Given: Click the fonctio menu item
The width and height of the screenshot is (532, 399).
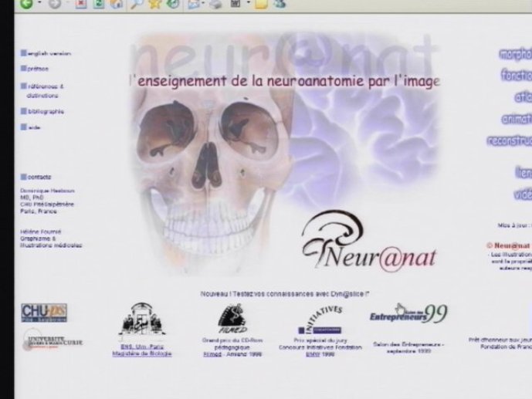Looking at the screenshot, I should [x=516, y=76].
